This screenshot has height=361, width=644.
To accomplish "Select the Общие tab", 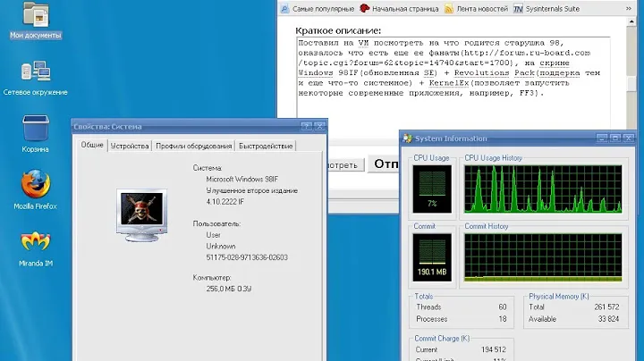I will [x=92, y=146].
